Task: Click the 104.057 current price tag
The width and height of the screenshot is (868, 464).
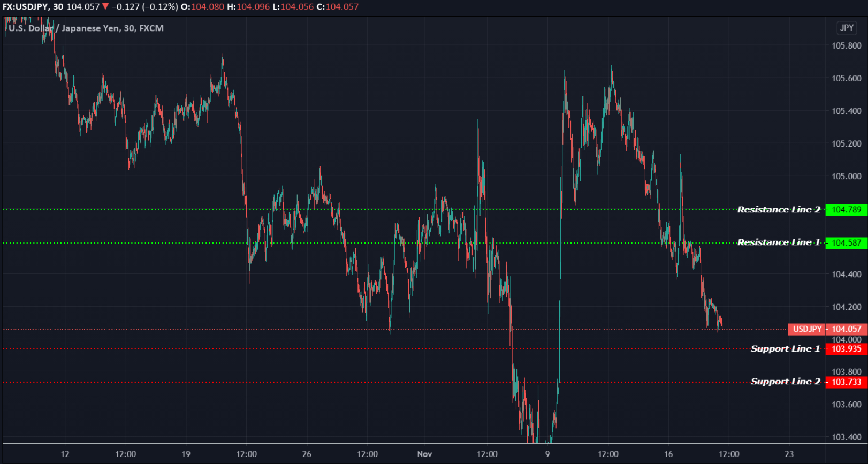Action: tap(846, 329)
